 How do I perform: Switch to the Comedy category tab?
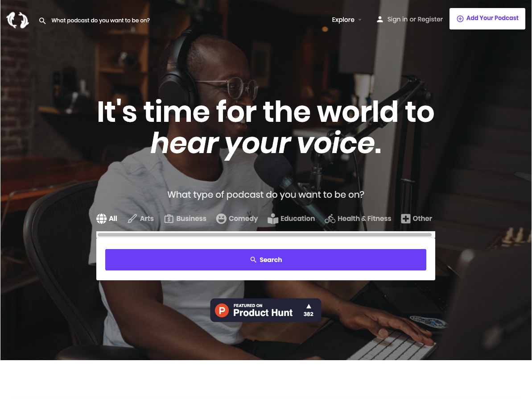[x=237, y=219]
